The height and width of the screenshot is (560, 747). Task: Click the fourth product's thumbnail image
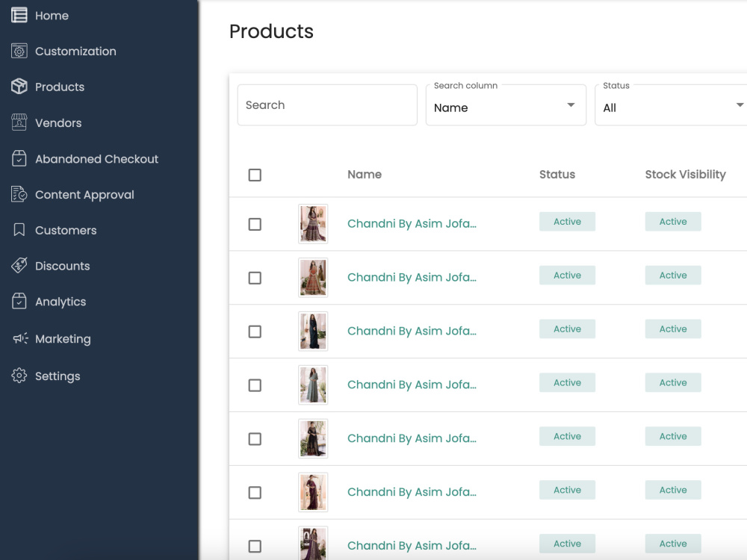[x=313, y=385]
